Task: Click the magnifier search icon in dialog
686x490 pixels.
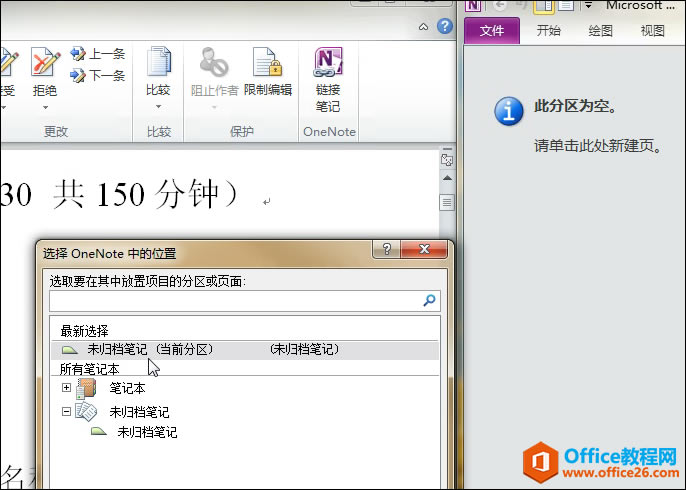Action: pyautogui.click(x=430, y=300)
